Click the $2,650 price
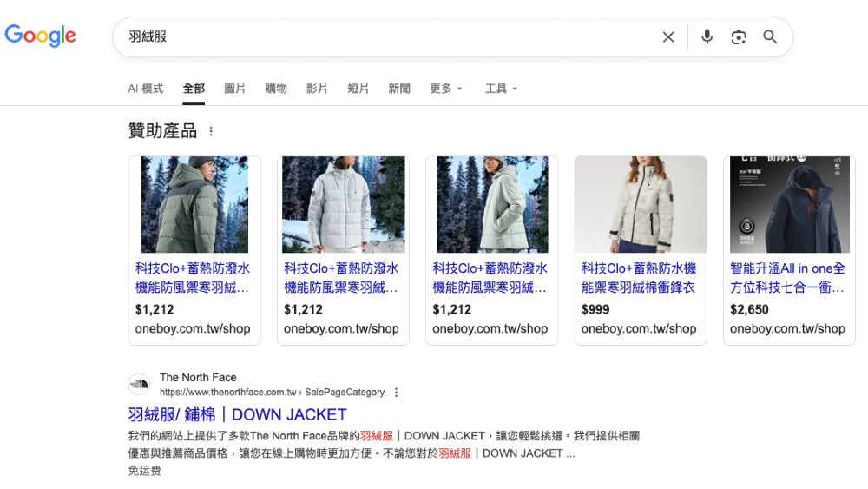The image size is (868, 489). tap(749, 309)
